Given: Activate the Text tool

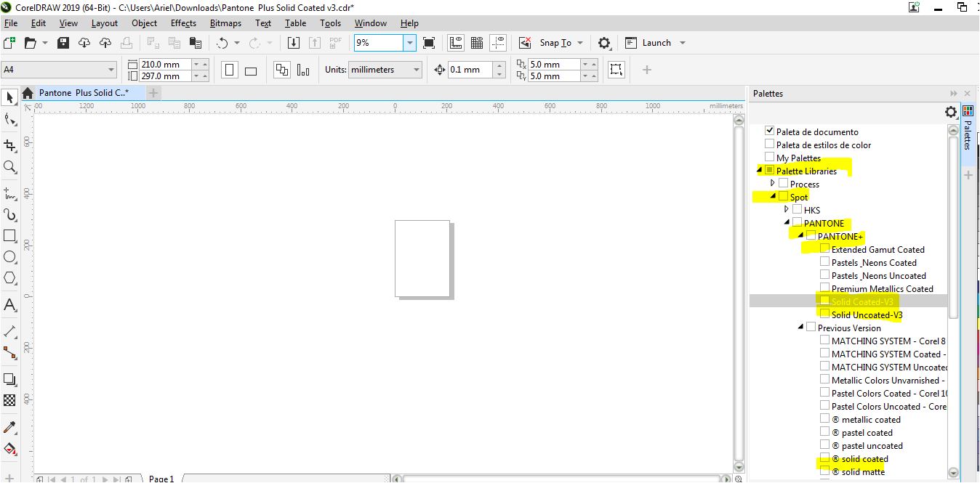Looking at the screenshot, I should tap(9, 305).
